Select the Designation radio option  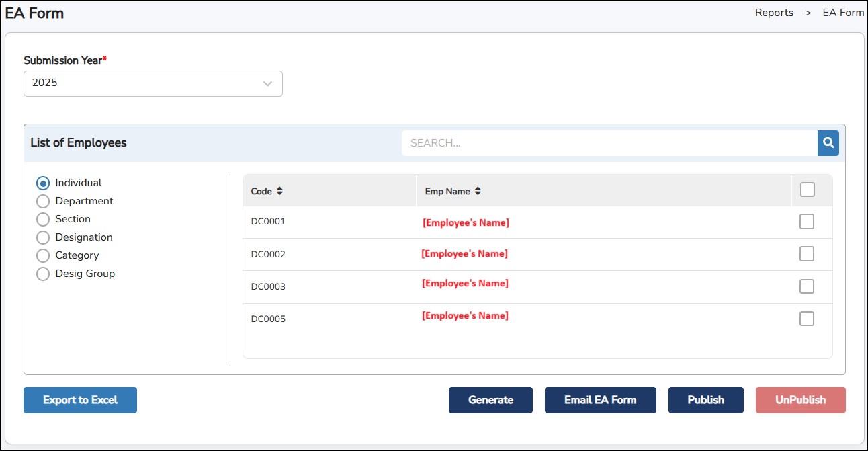point(43,237)
